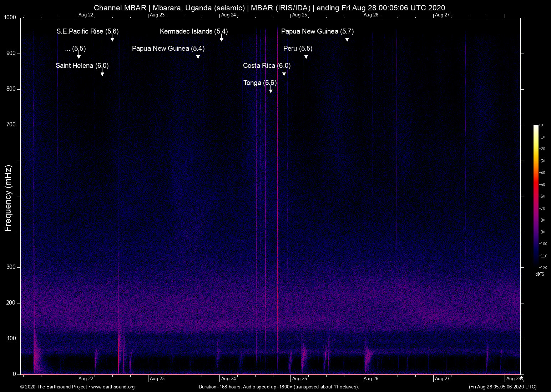
Task: Open the www.earthsound.org link in footer
Action: point(113,387)
